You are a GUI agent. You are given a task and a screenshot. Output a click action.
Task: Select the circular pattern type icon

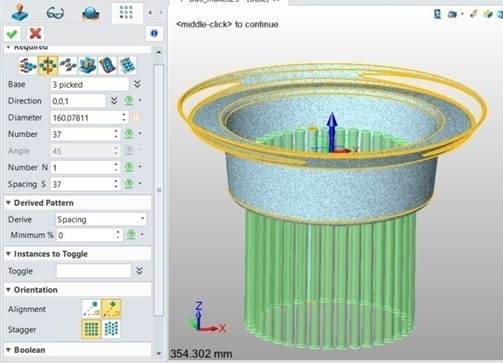(48, 65)
